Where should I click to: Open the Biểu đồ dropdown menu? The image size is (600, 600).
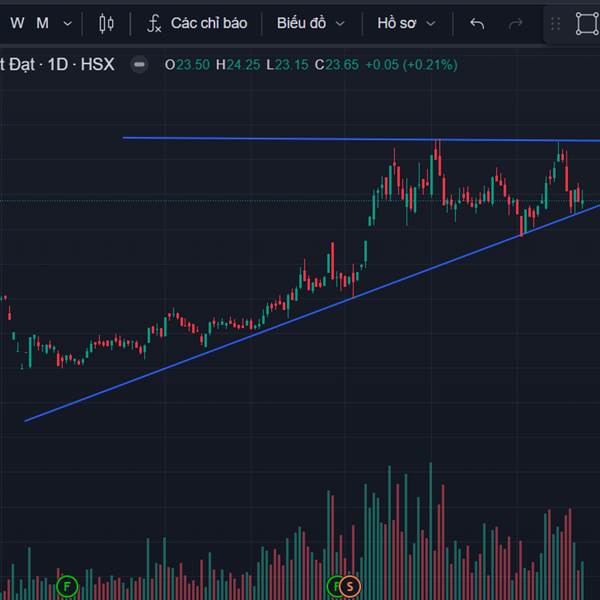[x=311, y=23]
